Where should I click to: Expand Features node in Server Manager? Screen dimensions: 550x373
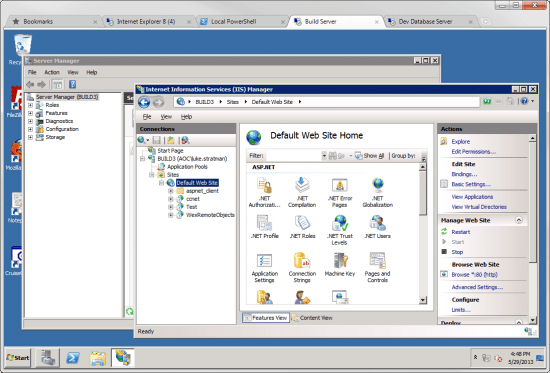click(30, 113)
